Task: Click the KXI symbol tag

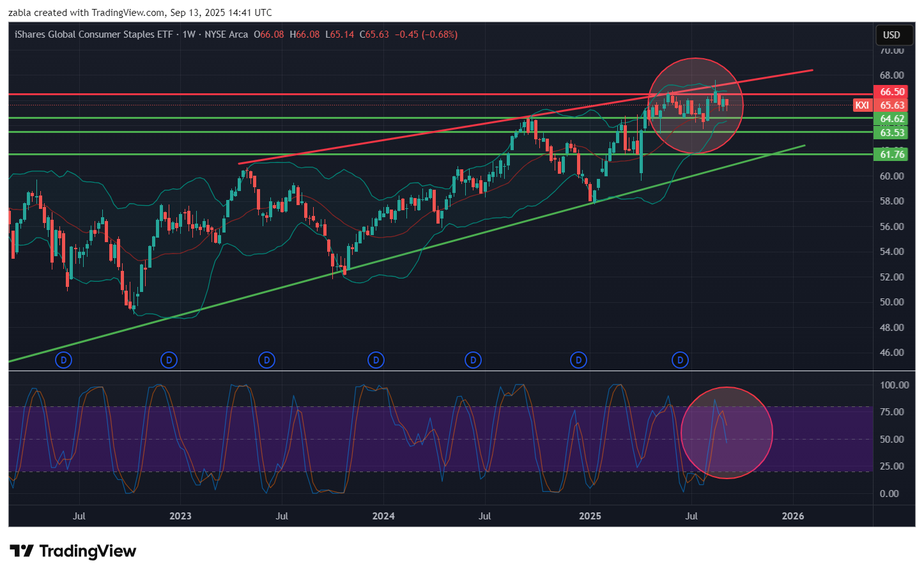Action: coord(862,105)
